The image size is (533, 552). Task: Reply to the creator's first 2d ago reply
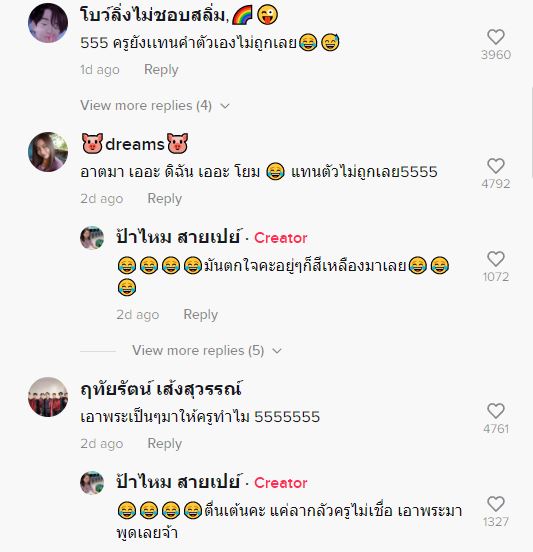(201, 314)
